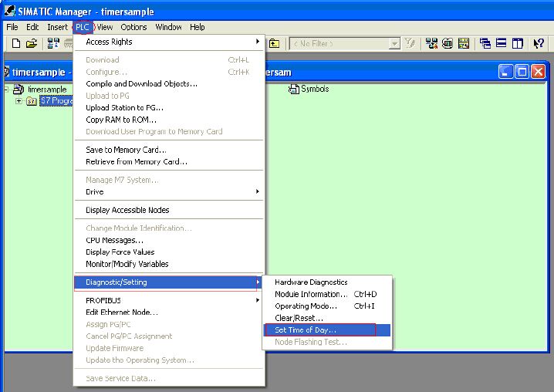Open the Window menu
Viewport: 554px width, 392px height.
pos(168,27)
